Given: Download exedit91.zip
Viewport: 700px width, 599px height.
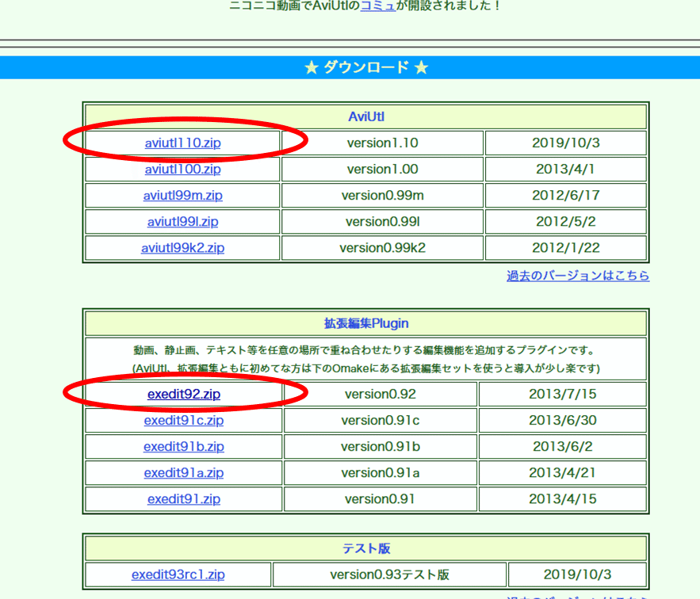Looking at the screenshot, I should (x=184, y=499).
